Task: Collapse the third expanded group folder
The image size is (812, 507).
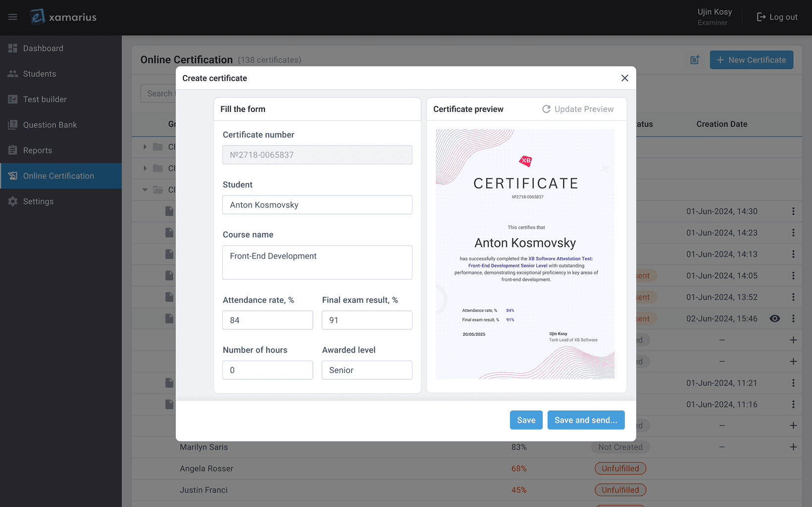Action: tap(145, 190)
